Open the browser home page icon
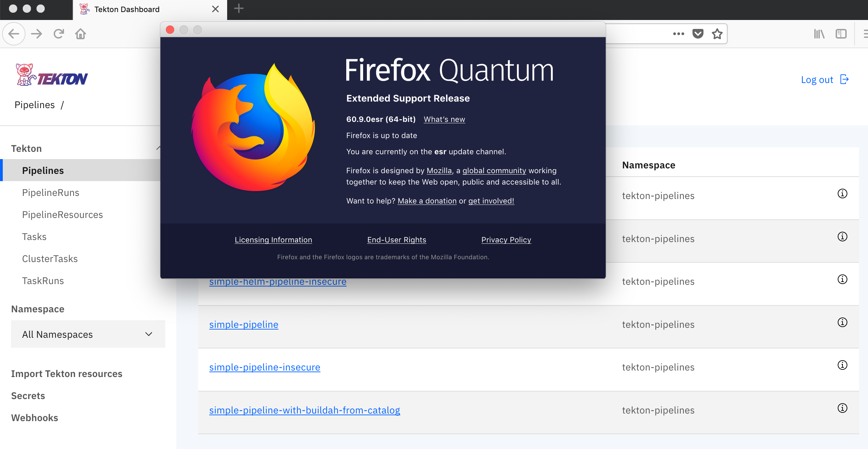 coord(81,34)
